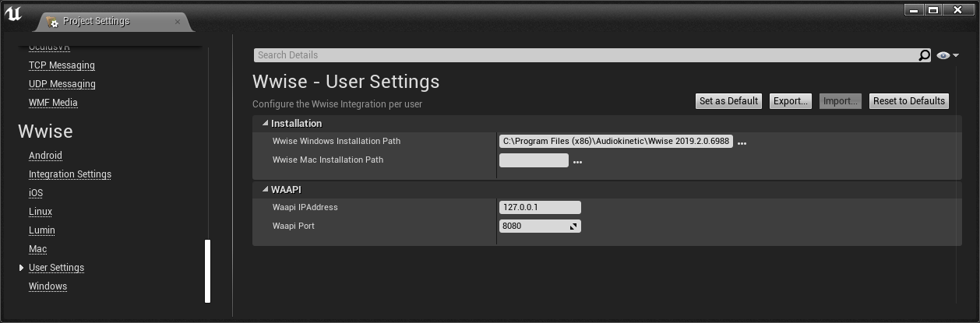
Task: Click the Unreal Engine logo icon
Action: pos(13,14)
